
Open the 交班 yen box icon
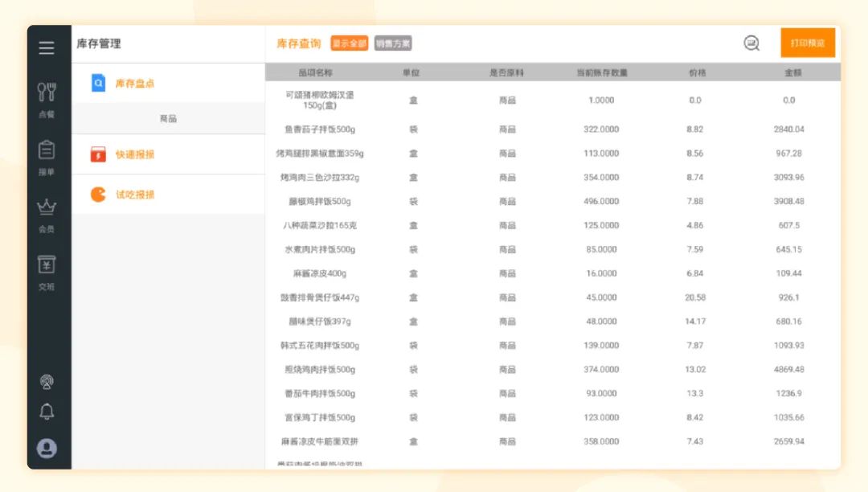[47, 264]
